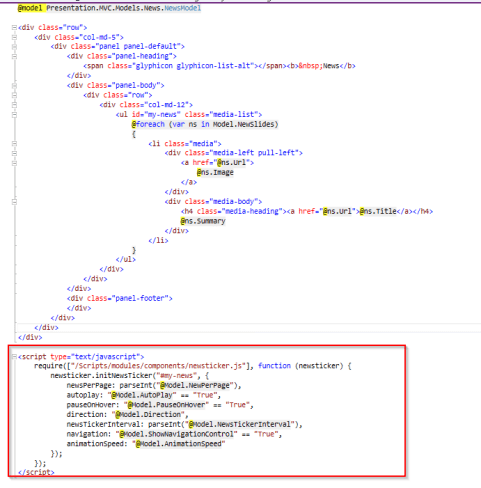Click the @Model.Direction expression
The width and height of the screenshot is (481, 488).
pos(148,415)
